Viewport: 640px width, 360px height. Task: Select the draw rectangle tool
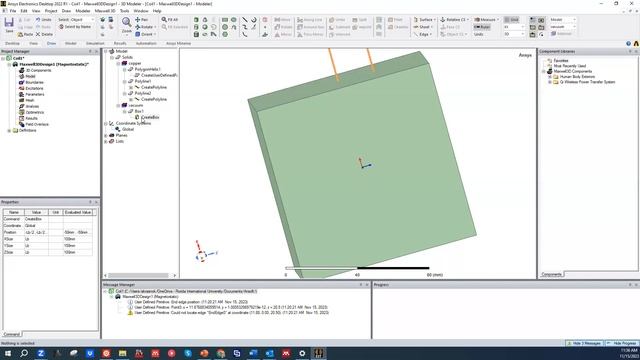coord(225,20)
